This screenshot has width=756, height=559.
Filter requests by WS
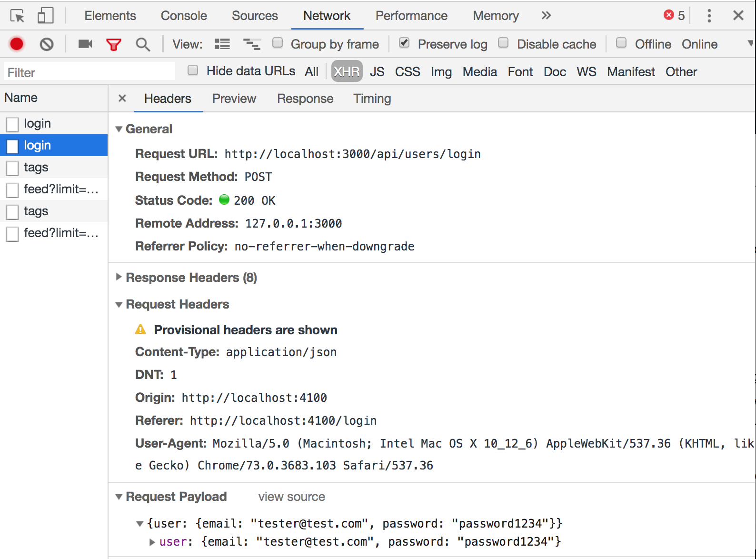tap(587, 72)
